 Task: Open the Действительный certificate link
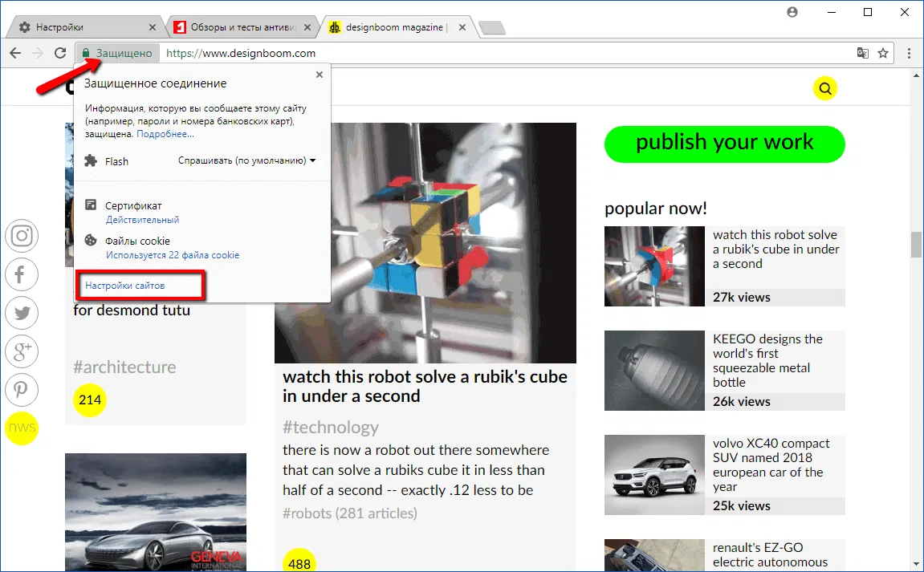pyautogui.click(x=143, y=220)
